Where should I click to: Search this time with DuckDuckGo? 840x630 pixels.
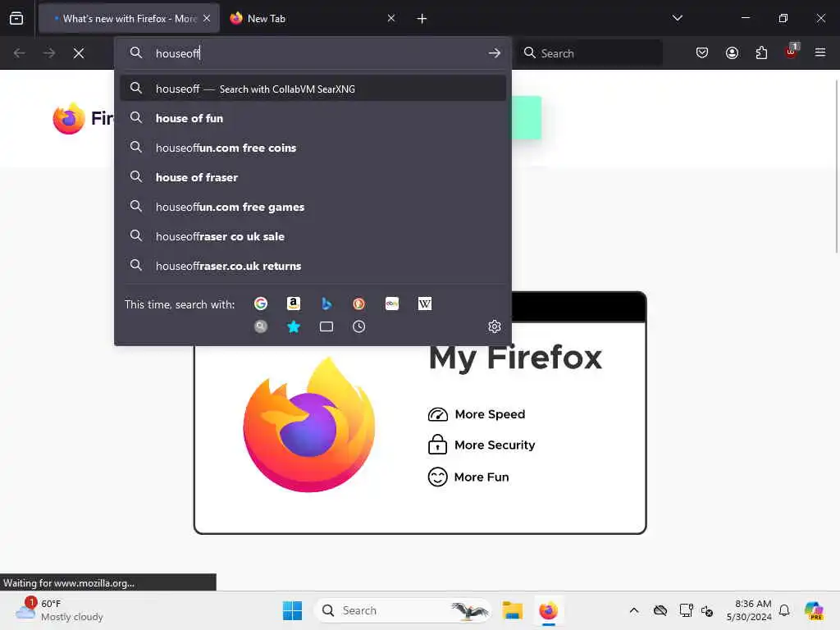(x=359, y=304)
